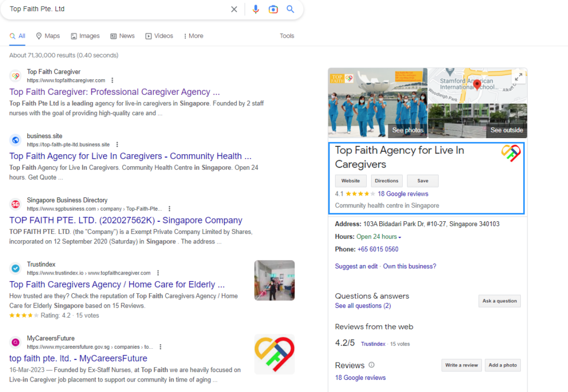Screen dimensions: 568x392
Task: Click the About 71,30,000 results text
Action: tap(64, 55)
